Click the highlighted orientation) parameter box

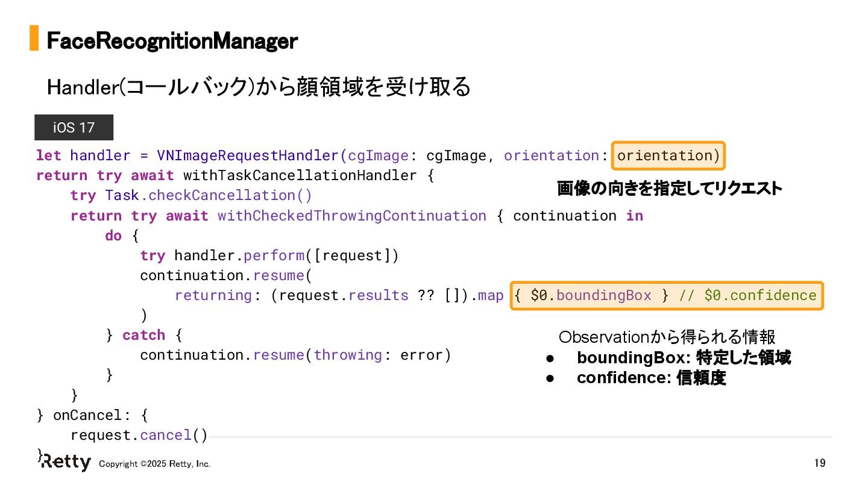[x=668, y=156]
